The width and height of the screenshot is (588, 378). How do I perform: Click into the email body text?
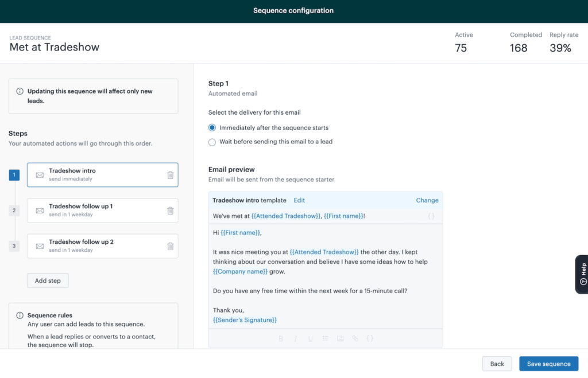tap(326, 276)
